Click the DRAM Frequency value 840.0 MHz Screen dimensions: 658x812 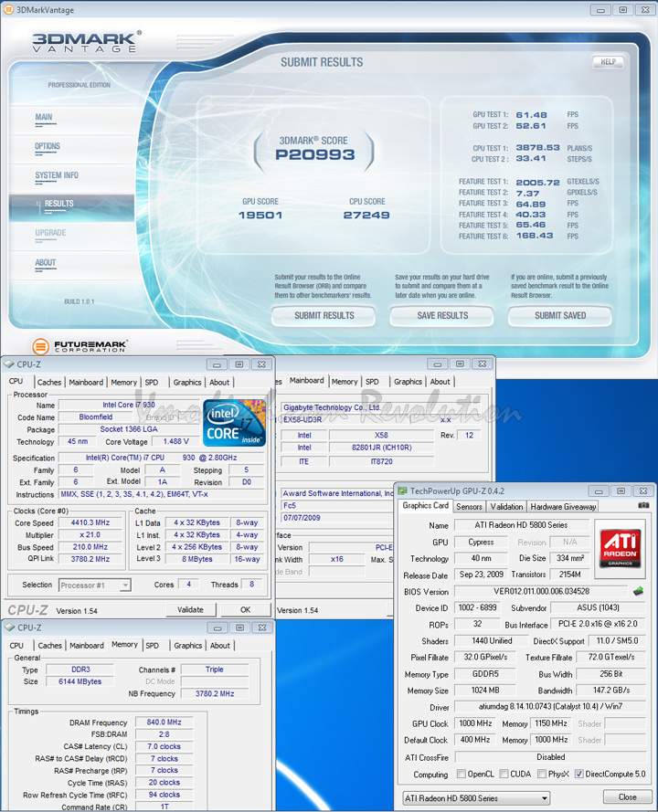(x=164, y=722)
